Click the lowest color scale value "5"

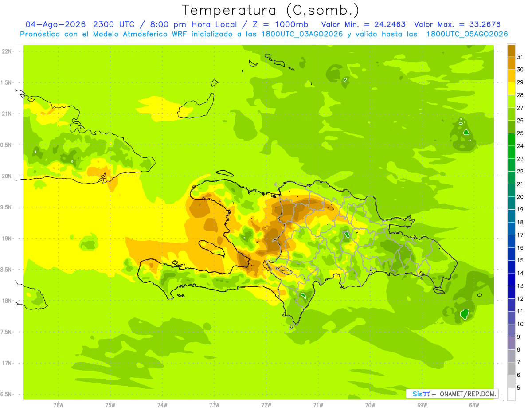point(519,388)
